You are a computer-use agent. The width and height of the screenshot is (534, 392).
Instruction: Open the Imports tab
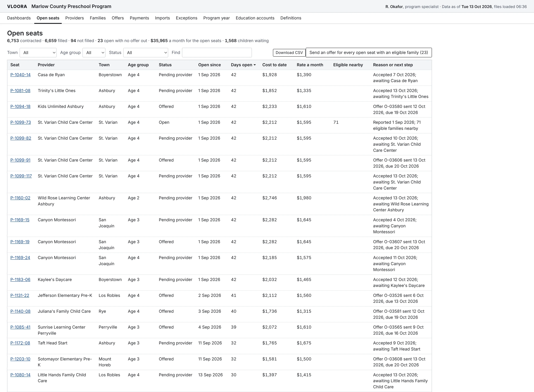pos(162,18)
